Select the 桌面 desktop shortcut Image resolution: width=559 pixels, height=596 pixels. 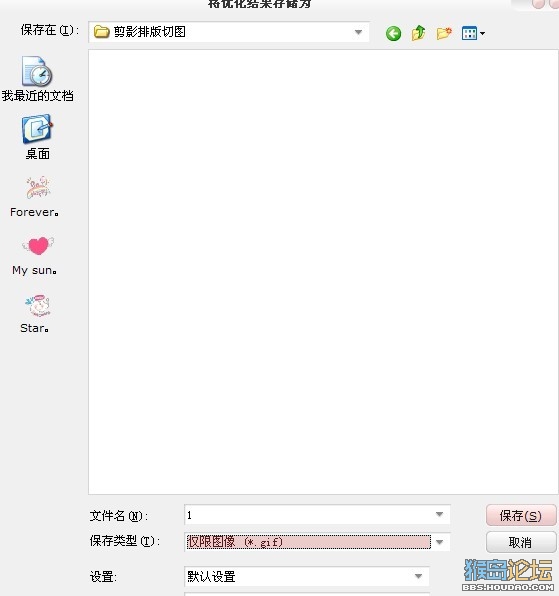point(37,137)
